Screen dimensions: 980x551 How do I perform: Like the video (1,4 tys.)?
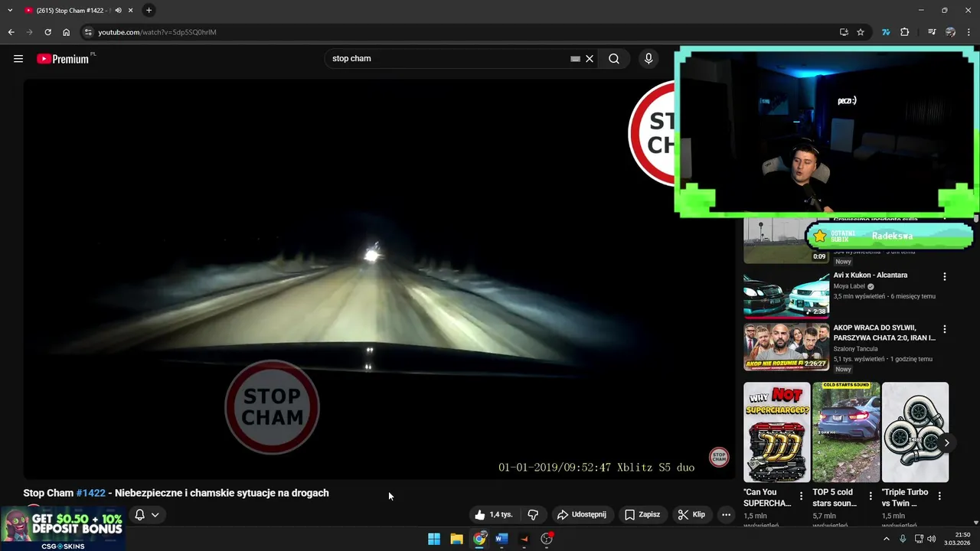[x=494, y=514]
